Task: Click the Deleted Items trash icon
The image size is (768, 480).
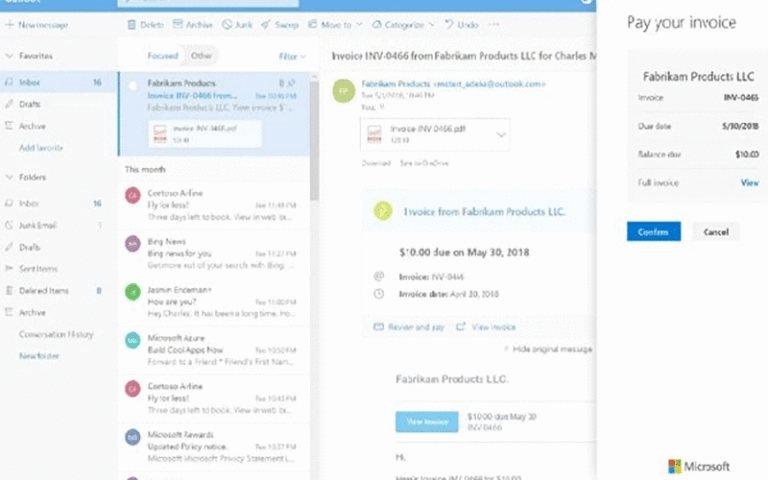Action: (9, 290)
